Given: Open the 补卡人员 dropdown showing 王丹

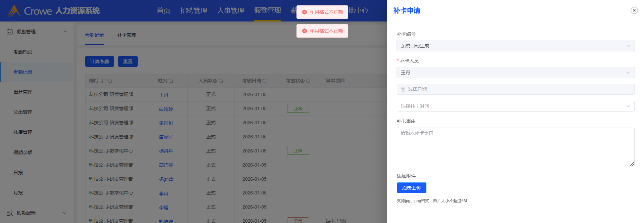Looking at the screenshot, I should [x=515, y=73].
